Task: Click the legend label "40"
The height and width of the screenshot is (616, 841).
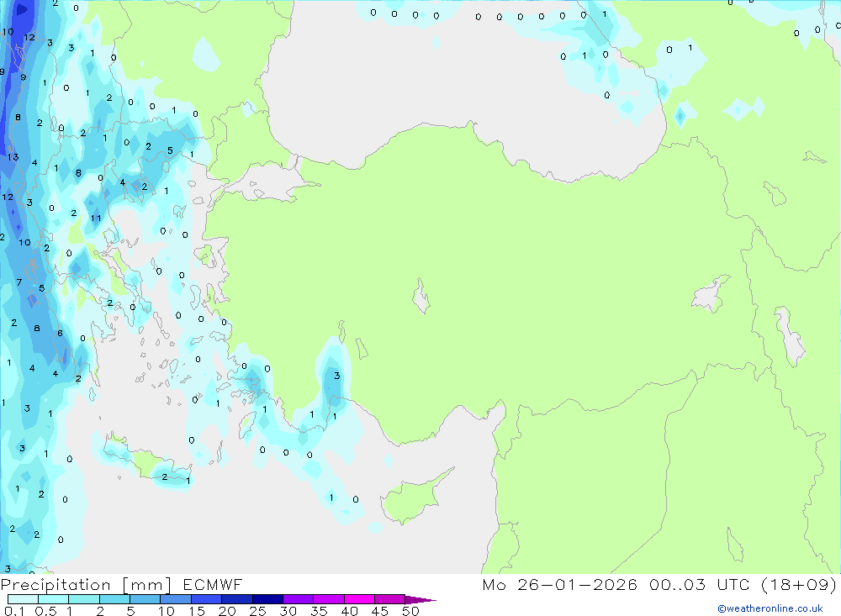Action: [x=350, y=611]
